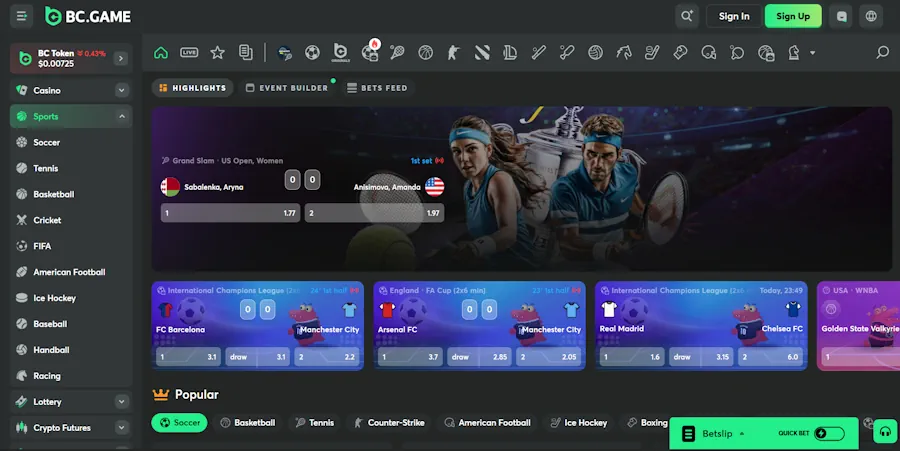Select the volleyball icon in the sports bar
Screen dimensions: 900x451
595,53
